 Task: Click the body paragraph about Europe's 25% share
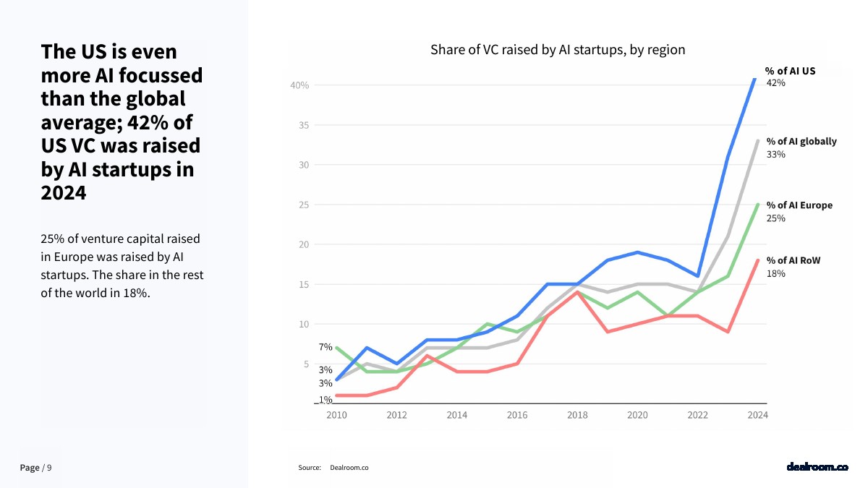[122, 265]
